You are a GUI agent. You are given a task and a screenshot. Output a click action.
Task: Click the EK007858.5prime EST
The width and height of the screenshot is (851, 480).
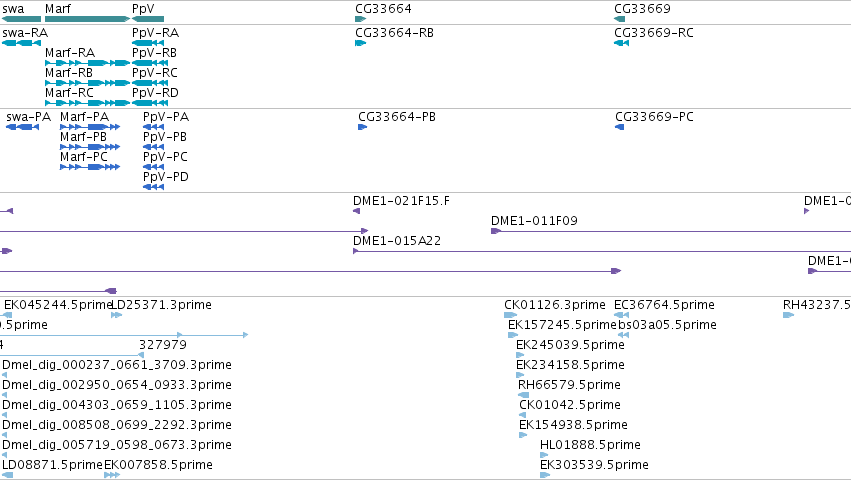click(112, 475)
